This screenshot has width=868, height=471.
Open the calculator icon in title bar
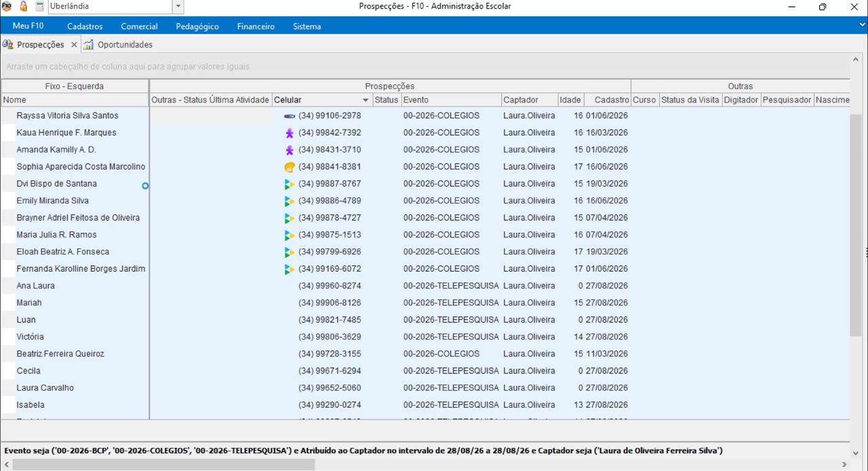[x=40, y=7]
